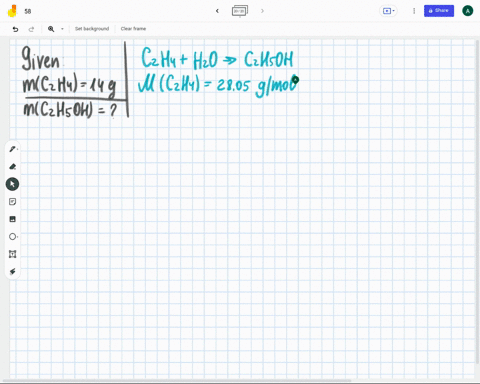The image size is (480, 384).
Task: Click the Jamboard logo icon
Action: point(12,11)
